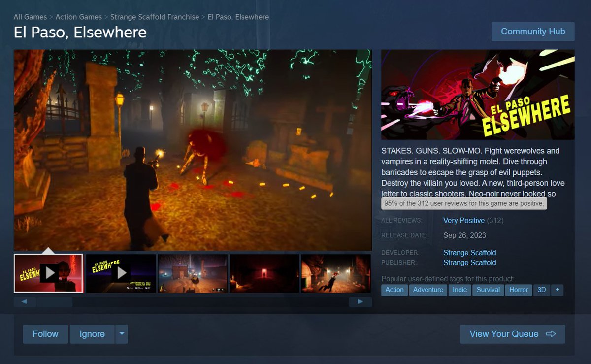Select the Action tag
591x364 pixels.
pos(394,290)
